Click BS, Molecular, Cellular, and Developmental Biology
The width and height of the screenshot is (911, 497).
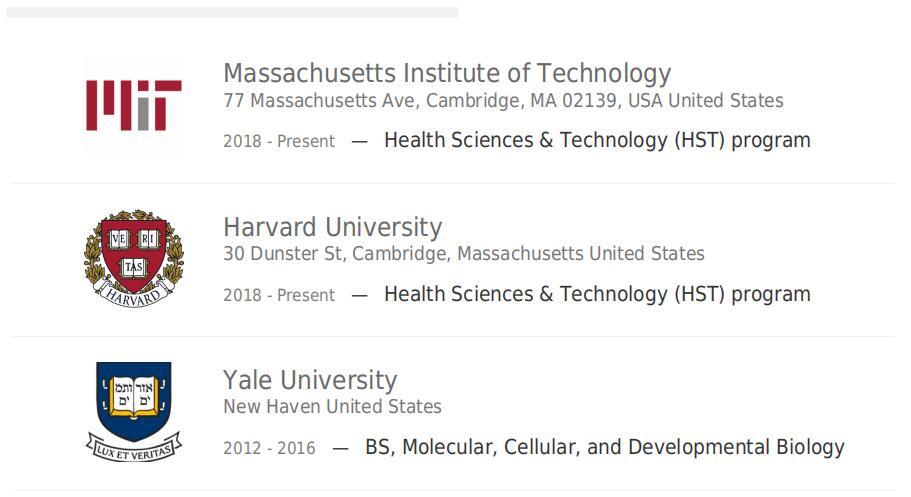(x=605, y=447)
